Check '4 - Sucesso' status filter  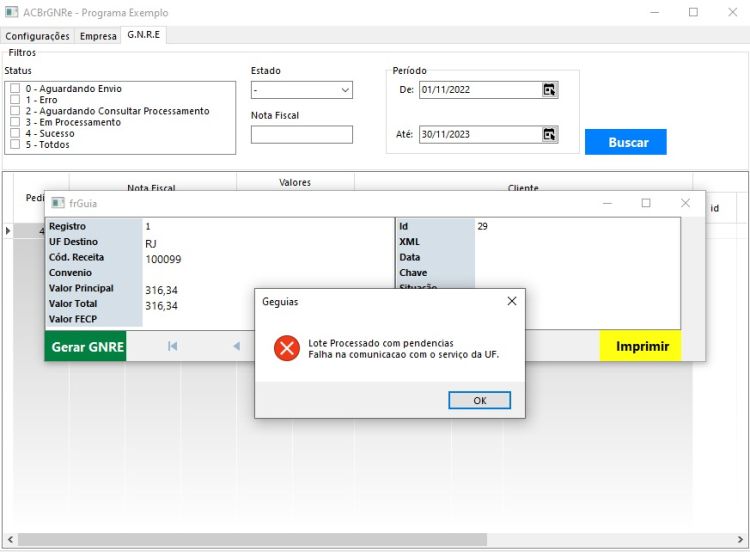tap(15, 133)
